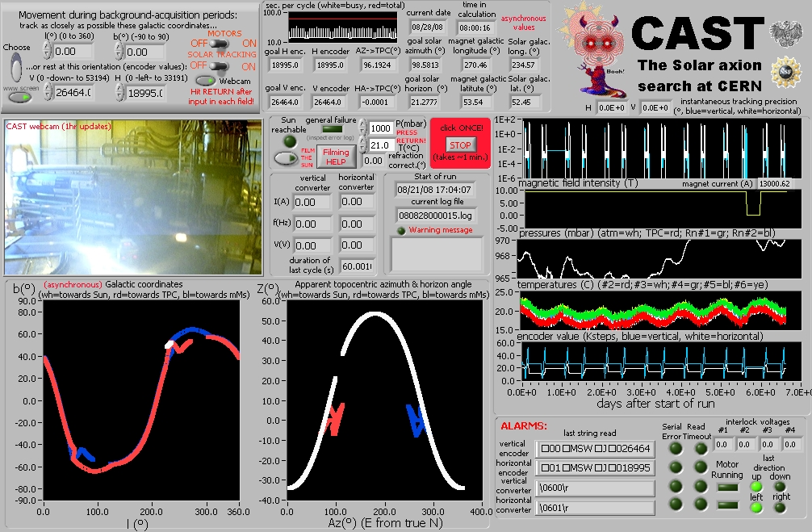This screenshot has width=812, height=532.
Task: Flip the Choose coordinates/orientation vertical switch
Action: [x=16, y=67]
